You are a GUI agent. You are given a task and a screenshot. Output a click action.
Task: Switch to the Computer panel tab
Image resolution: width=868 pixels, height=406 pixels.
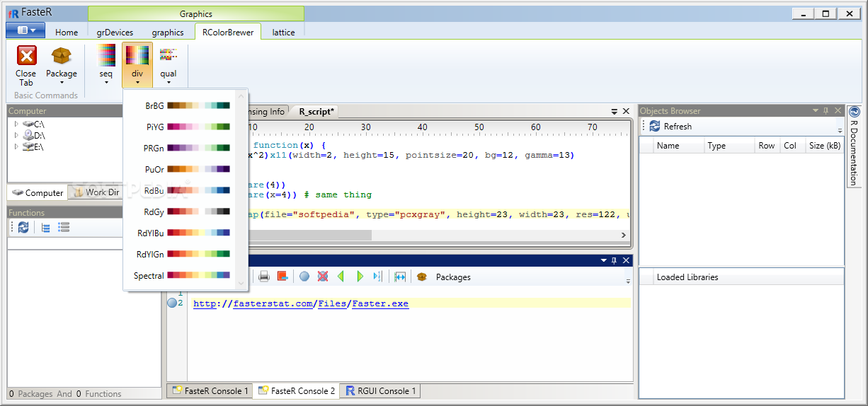[x=38, y=192]
